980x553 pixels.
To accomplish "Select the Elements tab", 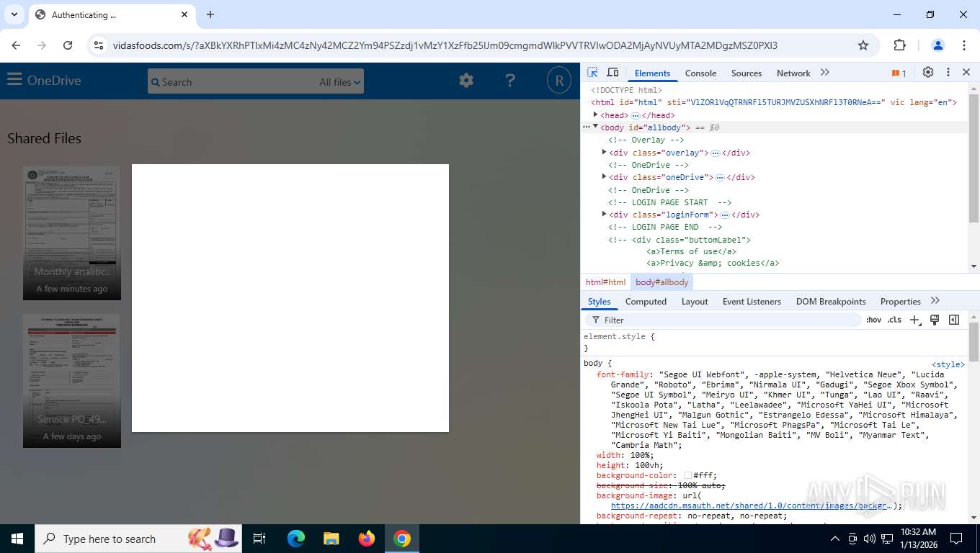I will pyautogui.click(x=652, y=73).
